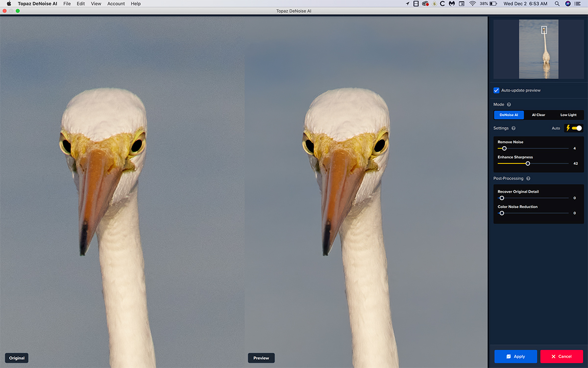Uncheck Auto-update preview checkbox
Viewport: 588px width, 368px height.
click(496, 90)
